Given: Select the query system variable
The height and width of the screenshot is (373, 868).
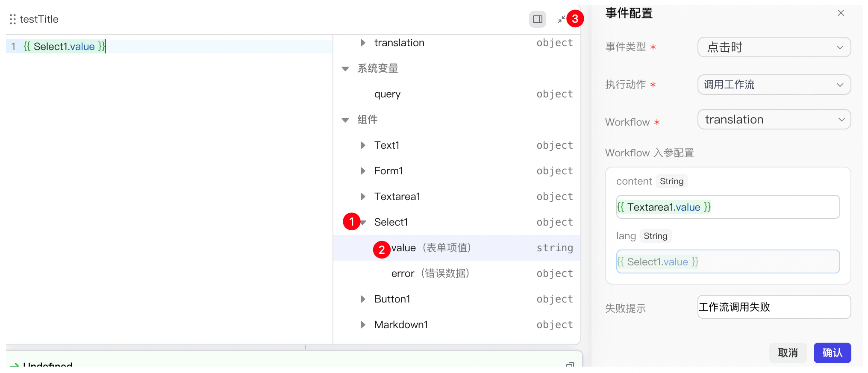Looking at the screenshot, I should [x=457, y=94].
